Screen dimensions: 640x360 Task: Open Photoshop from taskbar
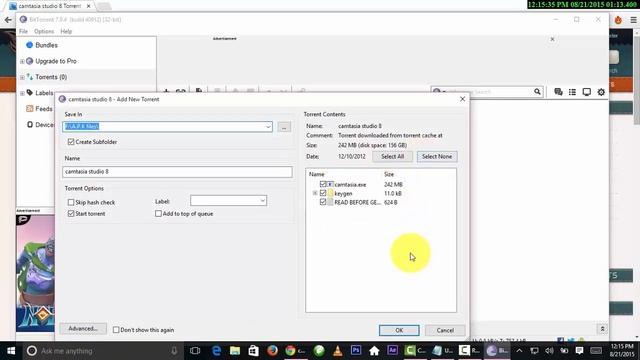tap(356, 351)
